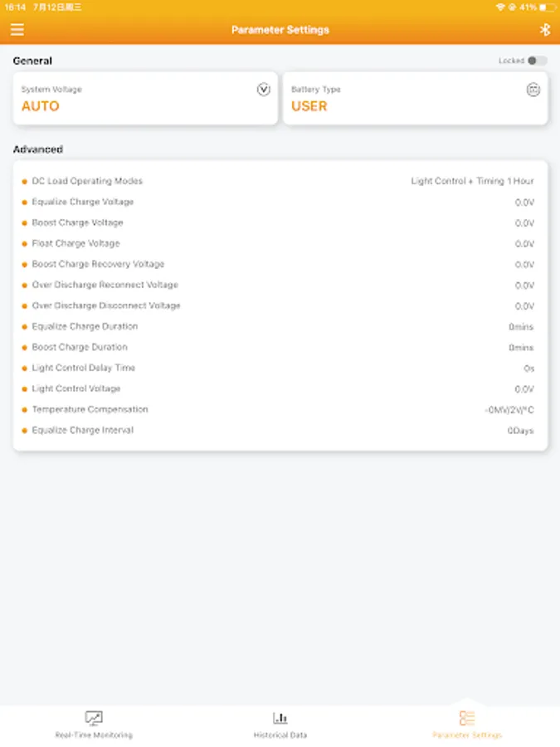The image size is (560, 747).
Task: Open the hamburger navigation menu
Action: [x=16, y=29]
